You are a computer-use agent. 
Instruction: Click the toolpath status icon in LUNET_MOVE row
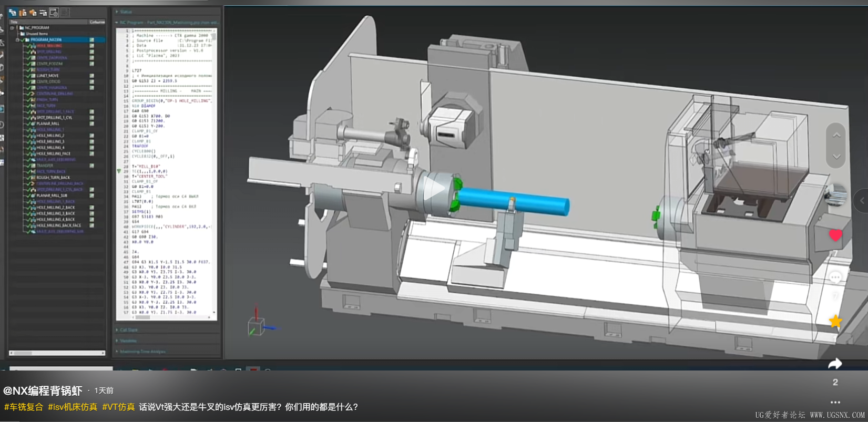tap(91, 76)
